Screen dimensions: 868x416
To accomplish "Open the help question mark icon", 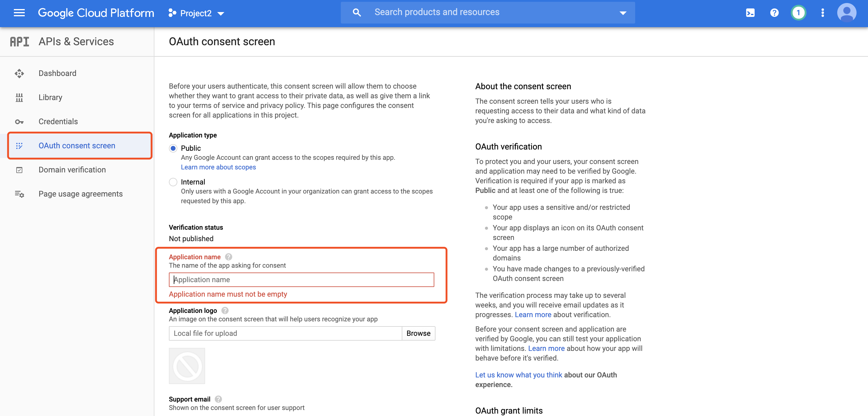I will click(x=774, y=13).
